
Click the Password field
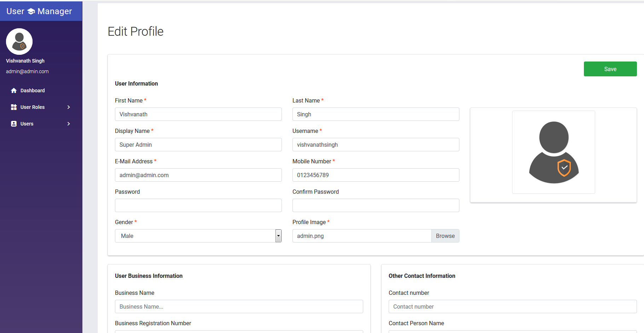coord(198,205)
